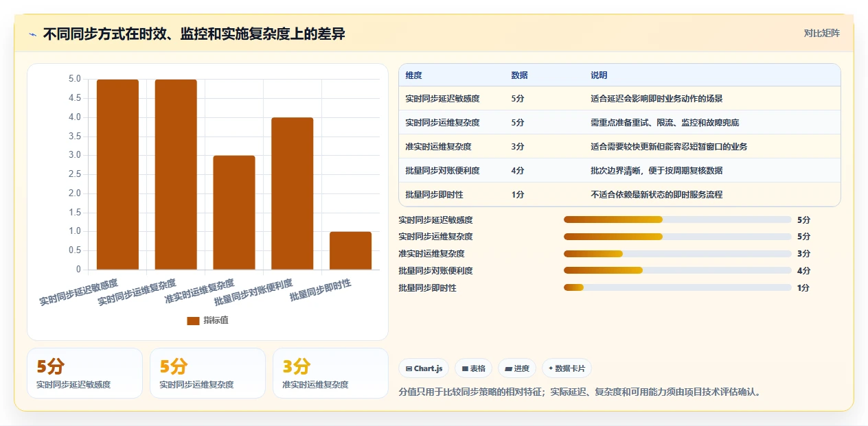The image size is (868, 426).
Task: Click the 维度 table column header
Action: point(414,75)
